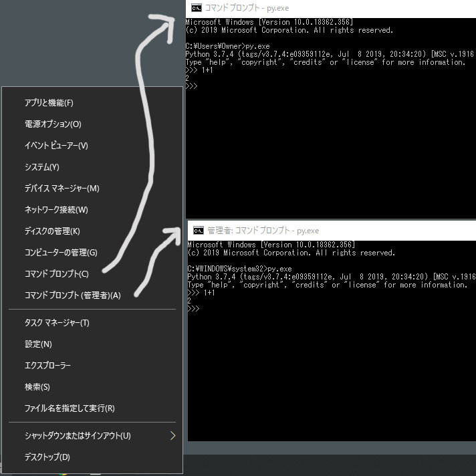Click the title text '管理者: コマンド プロンプト - py.exe'

point(263,231)
